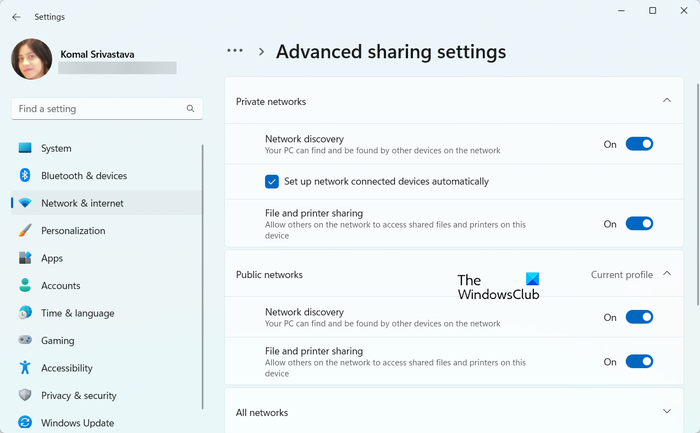Collapse the Private networks section

click(667, 101)
